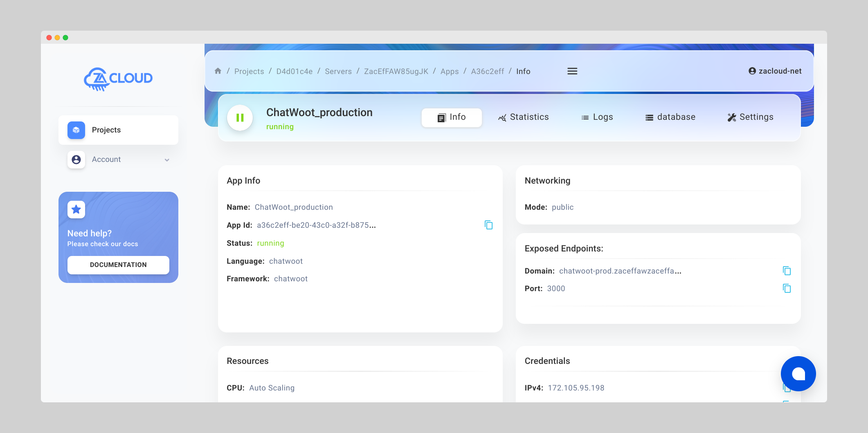This screenshot has width=868, height=433.
Task: Switch to the Statistics tab
Action: 523,117
